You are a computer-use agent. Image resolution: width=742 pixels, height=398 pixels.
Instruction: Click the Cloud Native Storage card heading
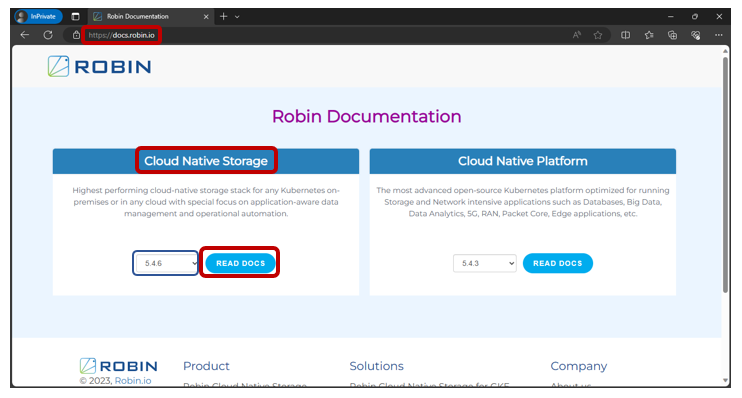pos(206,161)
